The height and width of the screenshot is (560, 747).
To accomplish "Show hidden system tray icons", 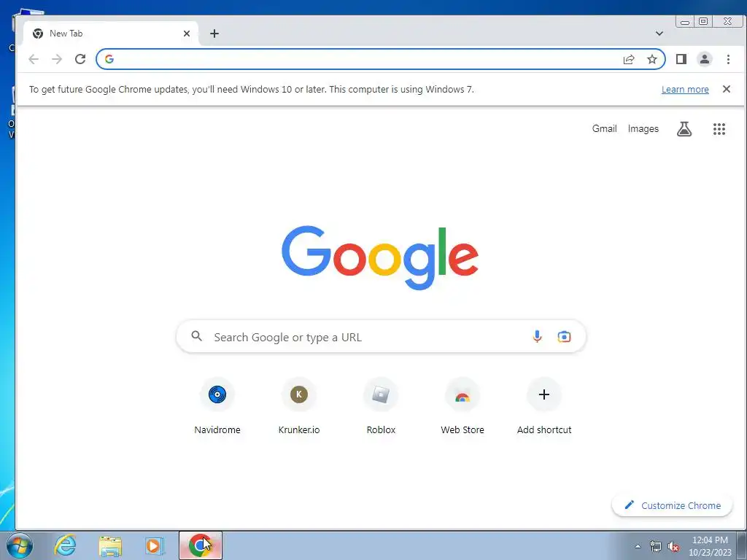I will point(638,546).
